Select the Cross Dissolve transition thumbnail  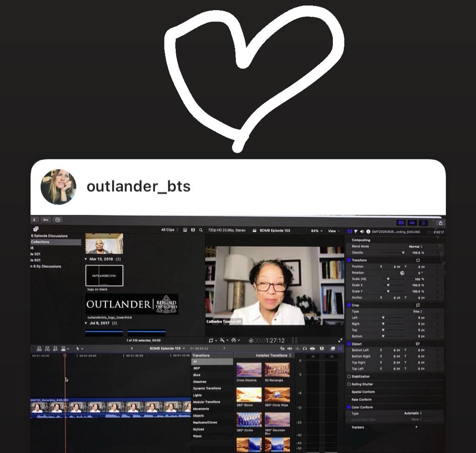(249, 370)
